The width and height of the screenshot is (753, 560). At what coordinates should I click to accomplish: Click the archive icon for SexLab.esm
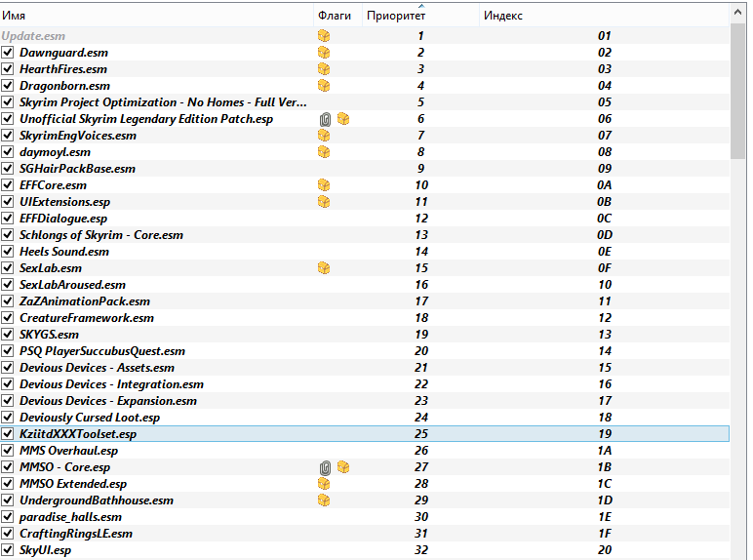[x=324, y=268]
